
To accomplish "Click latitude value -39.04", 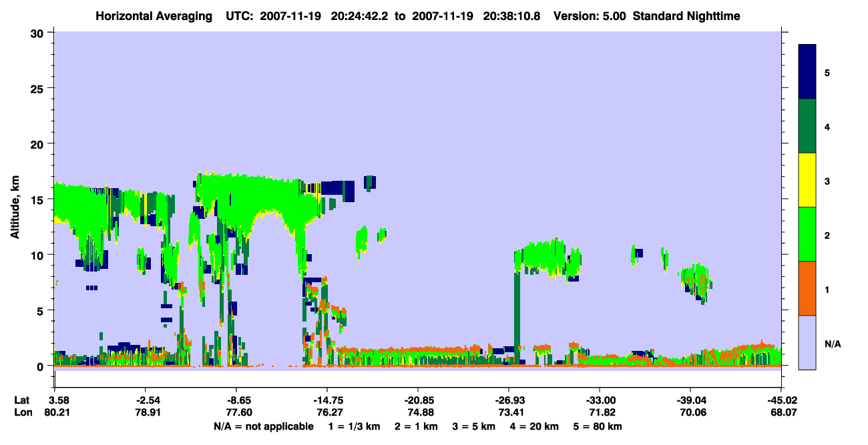I will coord(690,400).
